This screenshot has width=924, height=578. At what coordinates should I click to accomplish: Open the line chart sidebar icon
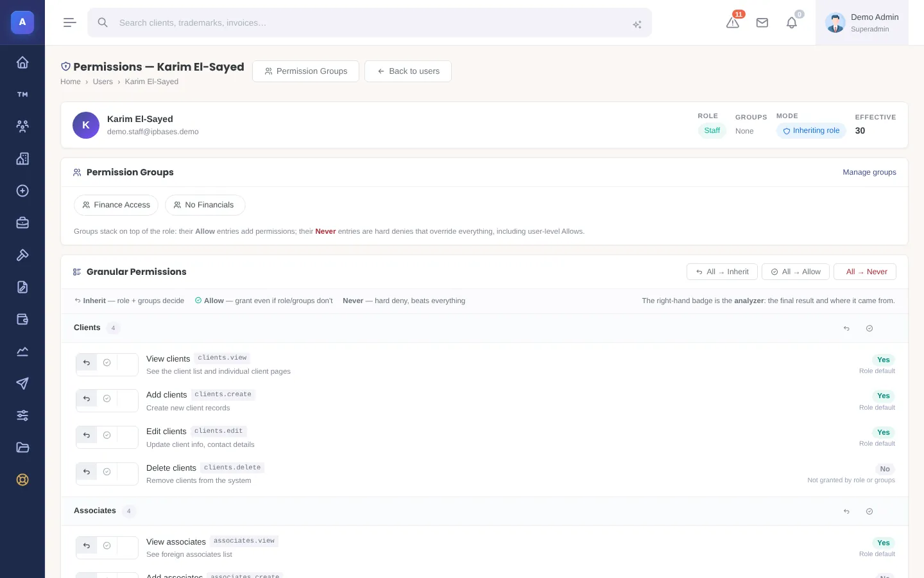[x=22, y=351]
